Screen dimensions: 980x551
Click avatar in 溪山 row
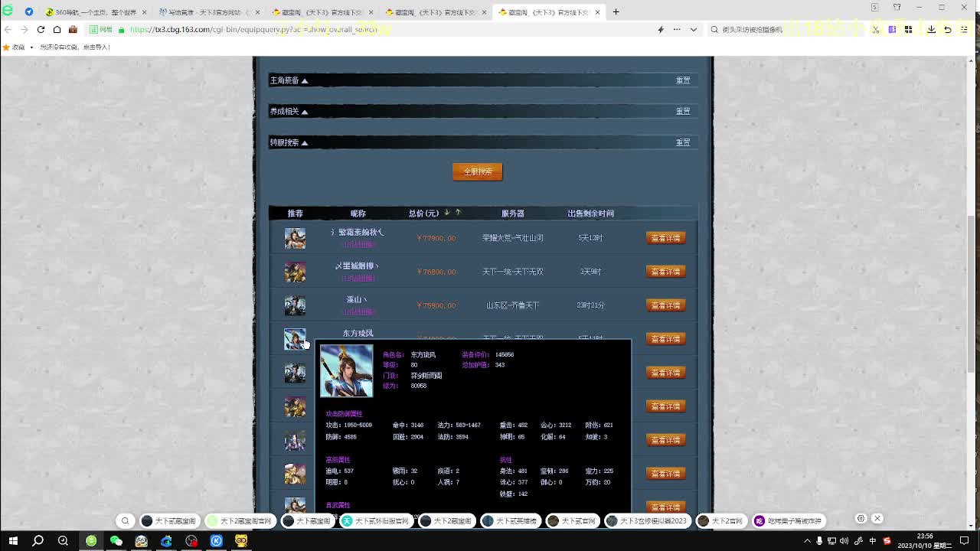pyautogui.click(x=295, y=305)
